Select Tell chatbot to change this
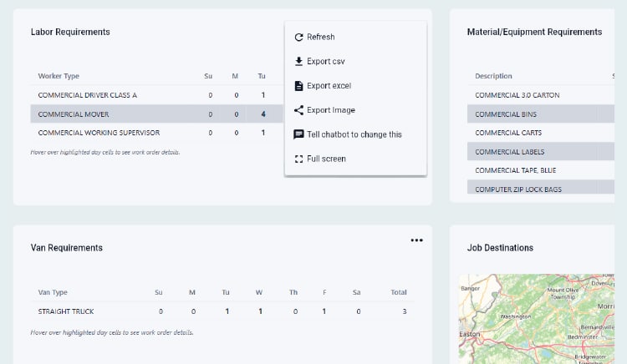Viewport: 627px width, 364px height. click(x=355, y=134)
